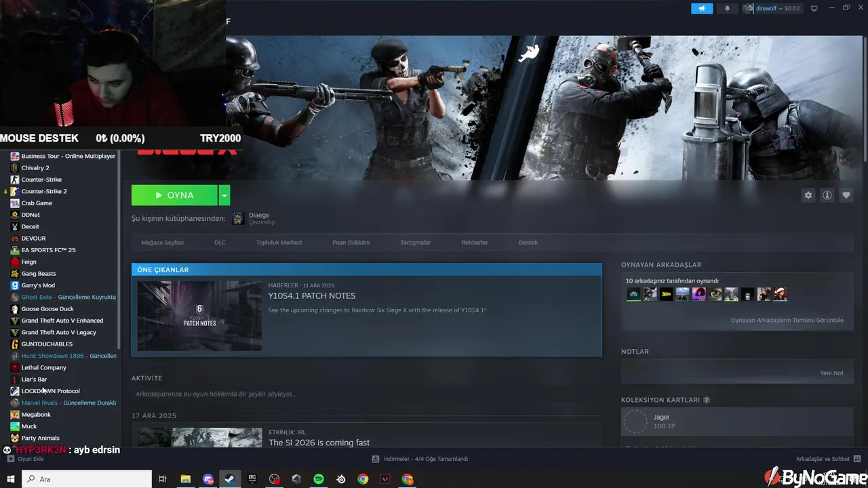Image resolution: width=868 pixels, height=488 pixels.
Task: Show game info circle icon
Action: [827, 195]
